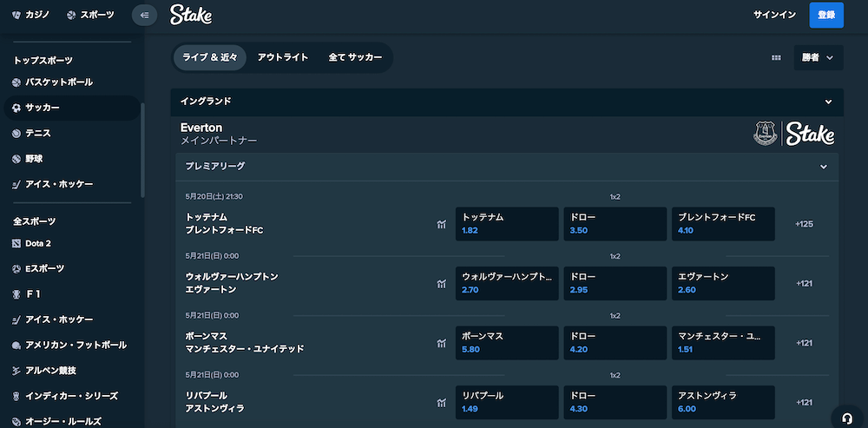
Task: Open the トッテナム vs ブレントフォードFC match
Action: [x=224, y=224]
